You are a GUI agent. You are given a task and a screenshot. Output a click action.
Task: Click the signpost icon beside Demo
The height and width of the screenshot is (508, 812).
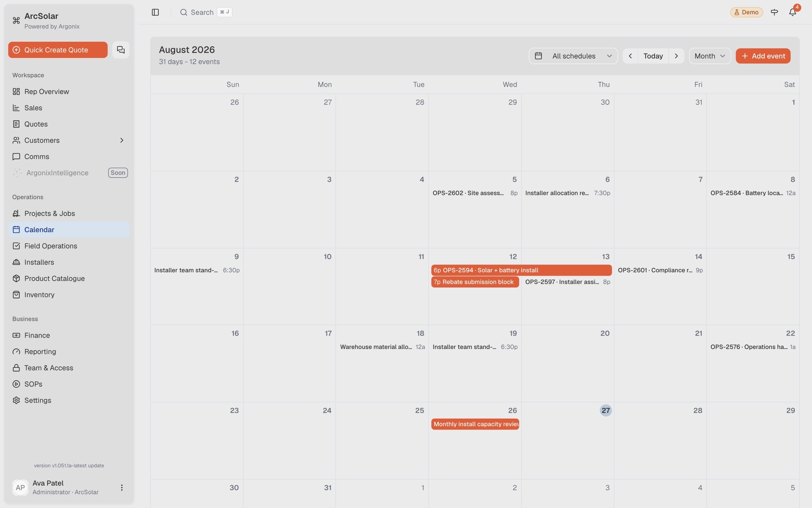pos(774,12)
